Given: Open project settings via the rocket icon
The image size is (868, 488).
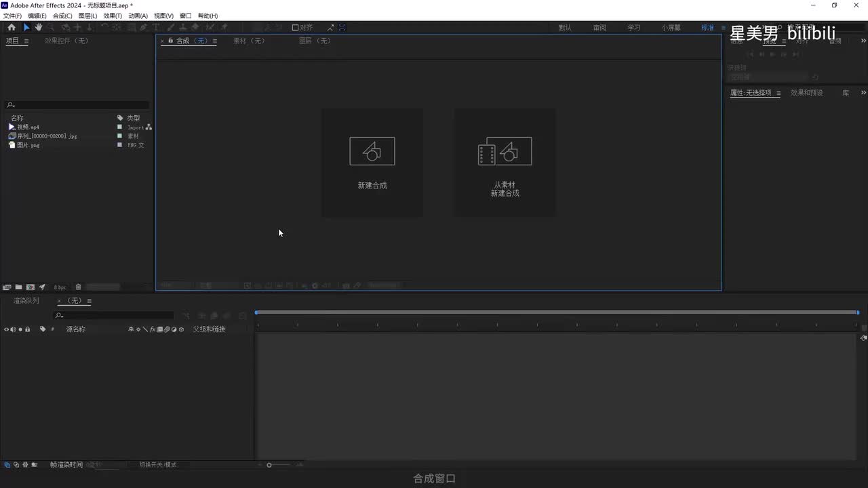Looking at the screenshot, I should (42, 287).
